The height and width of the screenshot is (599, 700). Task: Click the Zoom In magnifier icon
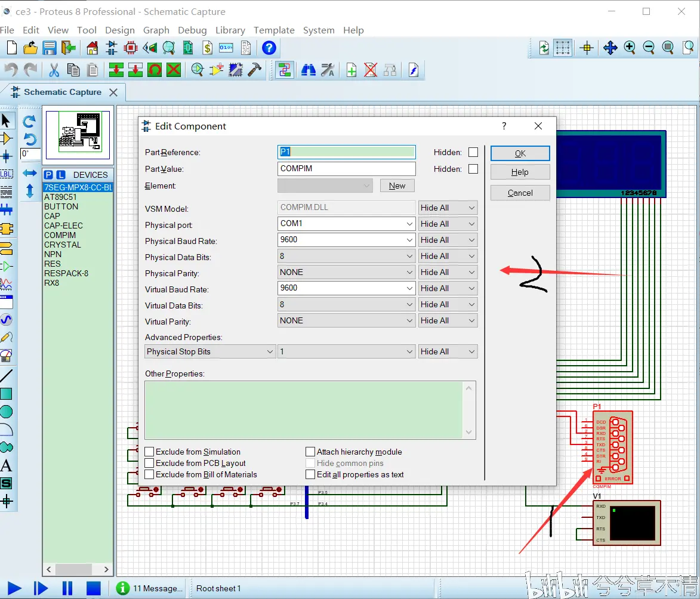[630, 48]
